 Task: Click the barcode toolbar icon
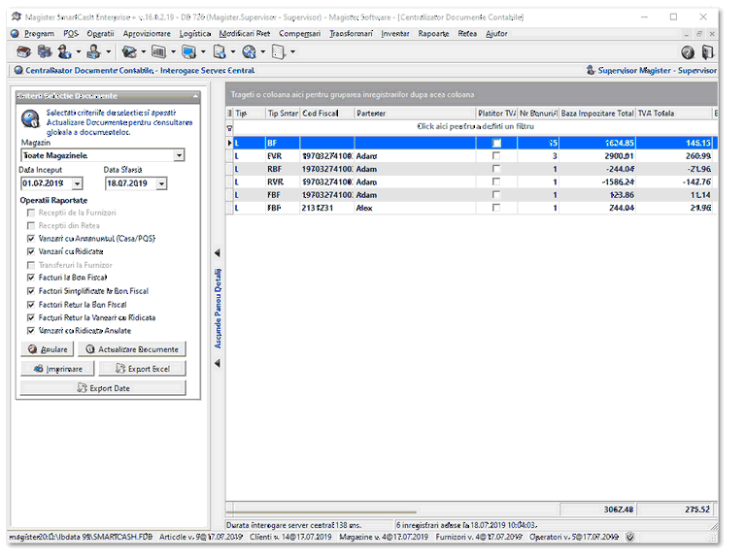click(158, 51)
